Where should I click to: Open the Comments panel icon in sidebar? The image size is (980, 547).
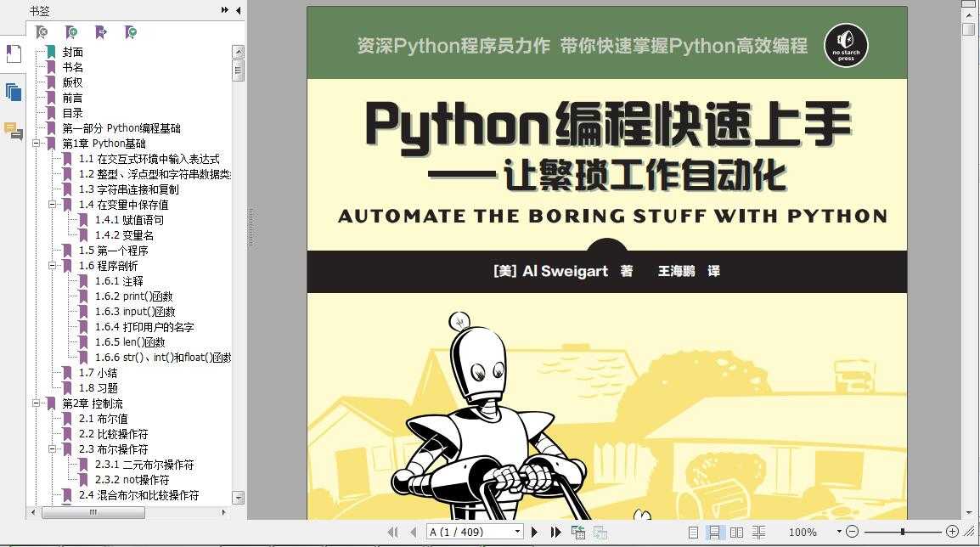pos(13,131)
